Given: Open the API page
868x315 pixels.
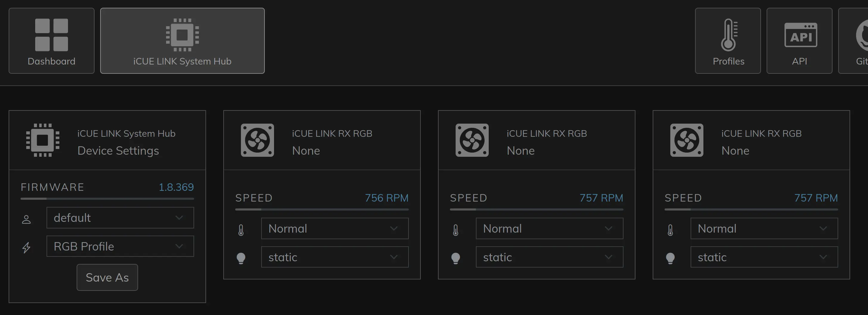Looking at the screenshot, I should 799,41.
